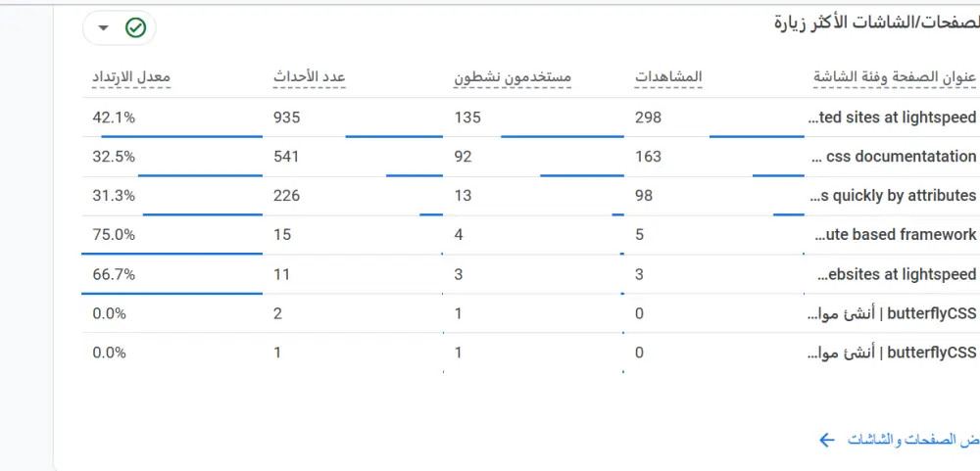The image size is (980, 471).
Task: Click the 92 active users value
Action: pyautogui.click(x=464, y=156)
